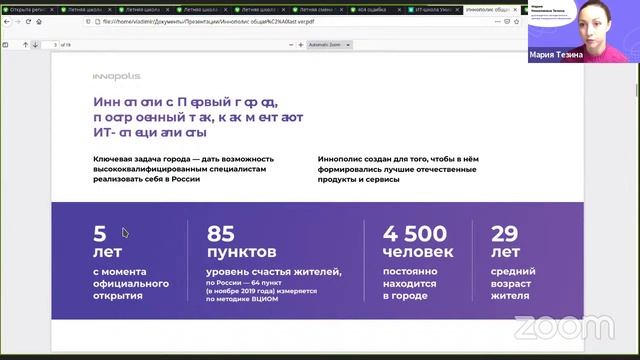
Task: Zoom in the PDF with plus
Action: tap(301, 45)
